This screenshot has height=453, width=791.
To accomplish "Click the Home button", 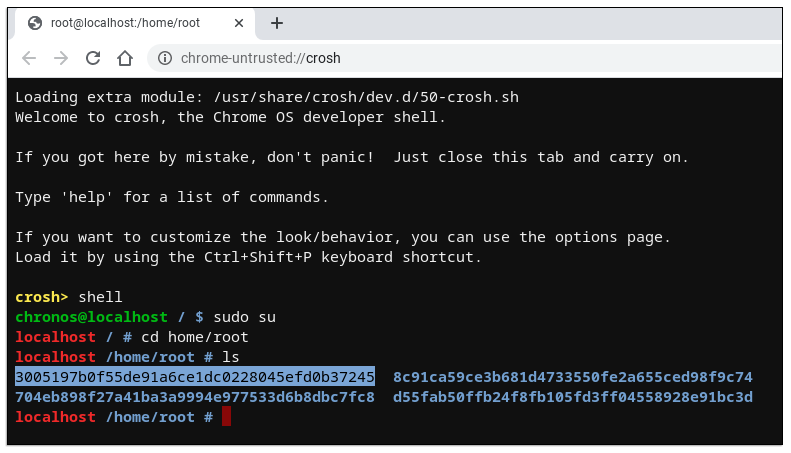I will [125, 58].
